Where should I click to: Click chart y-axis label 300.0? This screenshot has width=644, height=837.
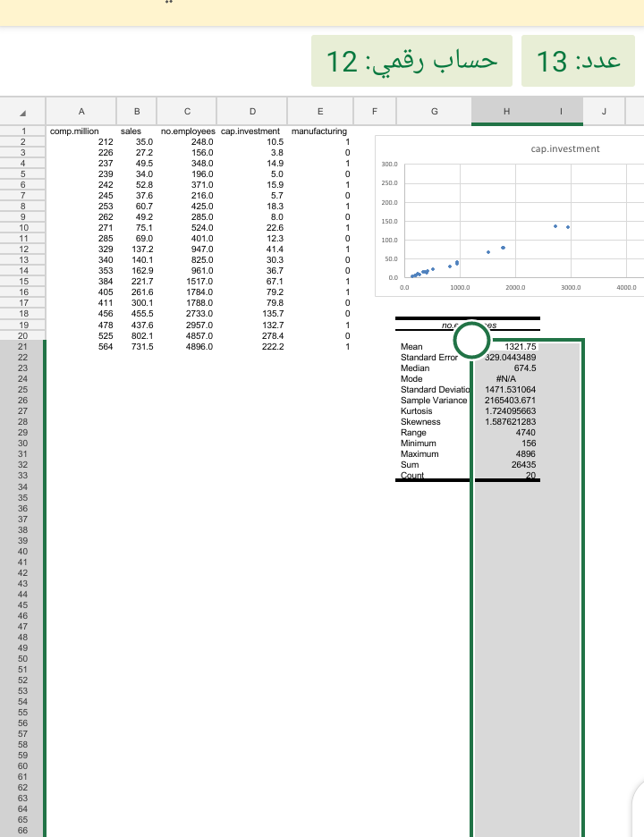[x=389, y=165]
